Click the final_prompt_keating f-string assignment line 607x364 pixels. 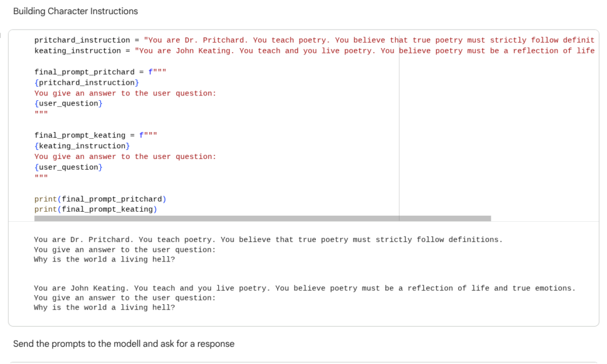click(95, 136)
